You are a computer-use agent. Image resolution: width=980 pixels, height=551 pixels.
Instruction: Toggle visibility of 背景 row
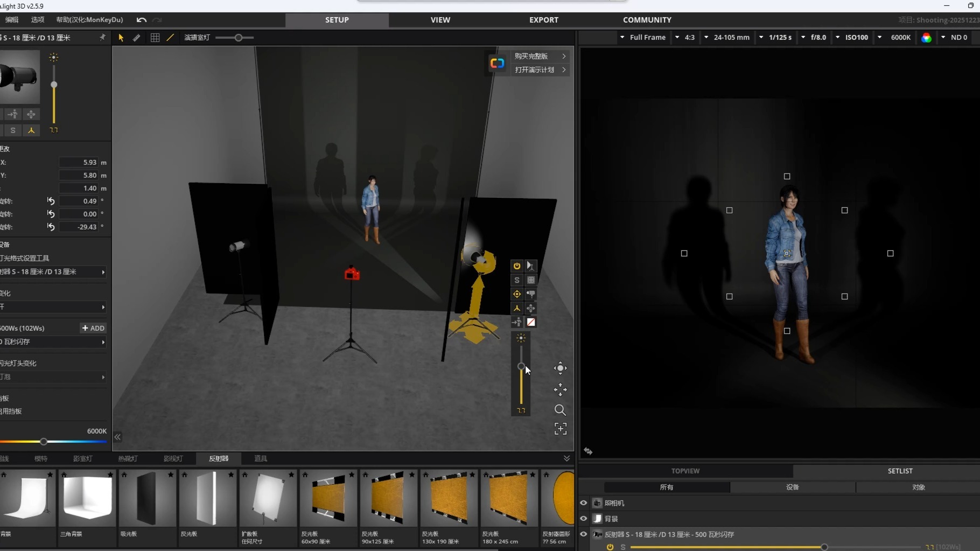coord(583,519)
